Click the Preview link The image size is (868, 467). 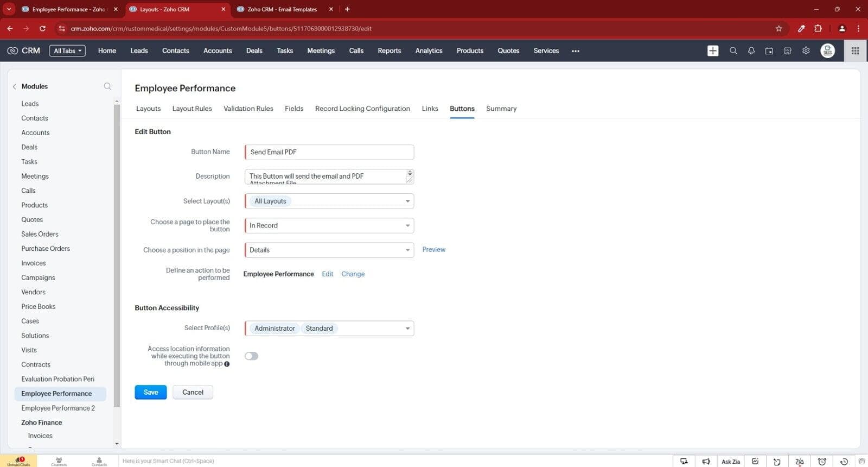[x=433, y=250]
